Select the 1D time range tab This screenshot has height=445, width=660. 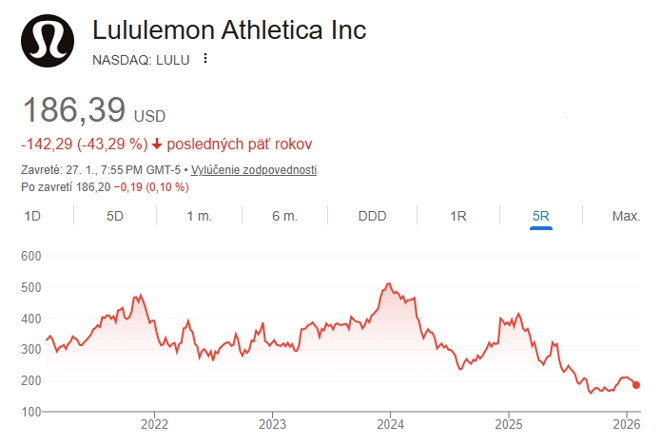32,216
